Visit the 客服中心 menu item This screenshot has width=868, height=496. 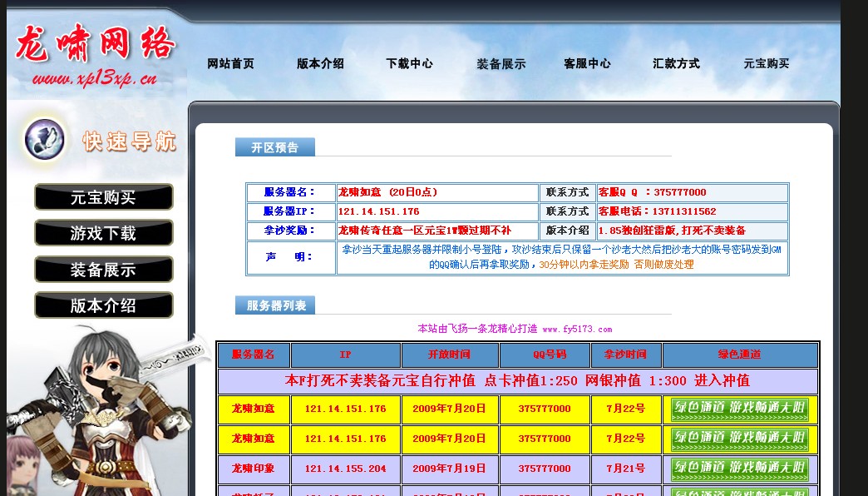(587, 62)
